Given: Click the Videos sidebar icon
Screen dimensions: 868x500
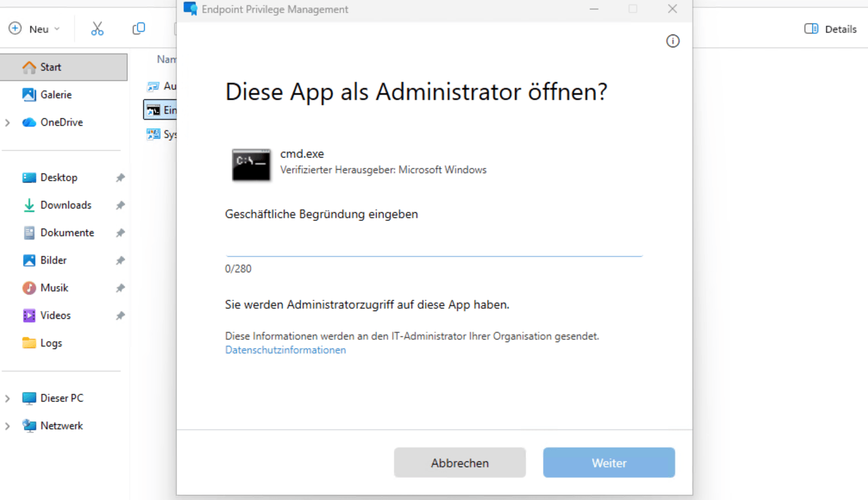Looking at the screenshot, I should click(x=29, y=315).
